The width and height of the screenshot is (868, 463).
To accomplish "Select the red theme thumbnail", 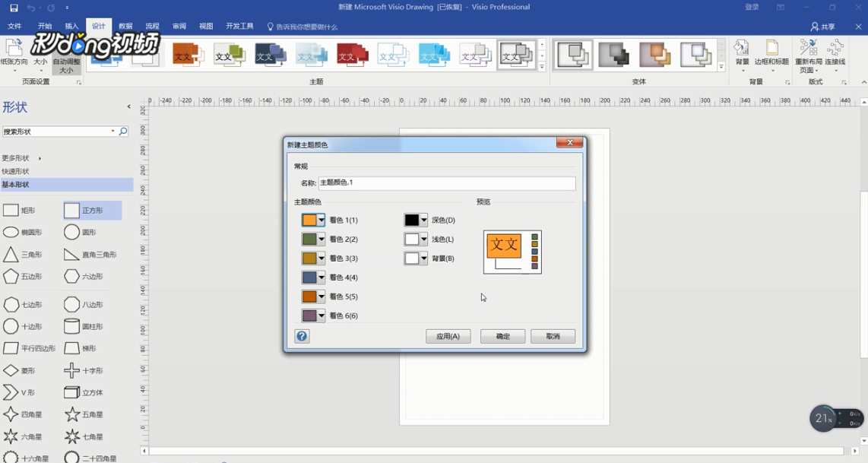I will coord(352,55).
